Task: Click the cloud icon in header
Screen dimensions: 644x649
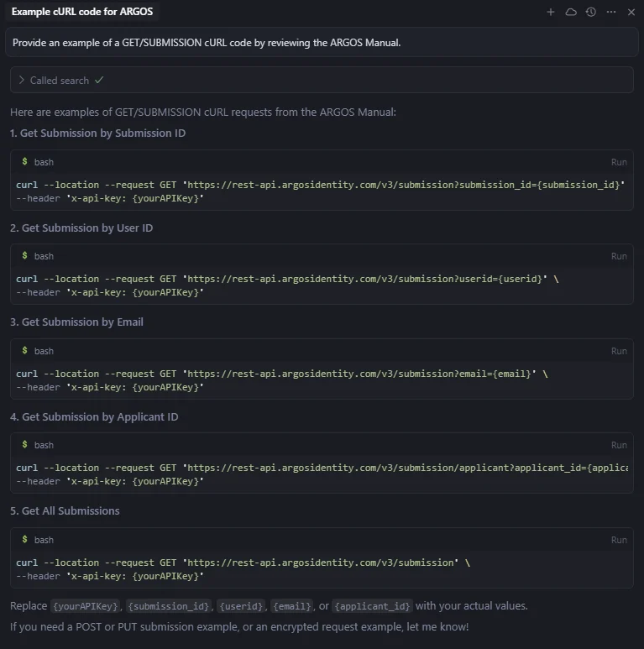Action: coord(571,13)
